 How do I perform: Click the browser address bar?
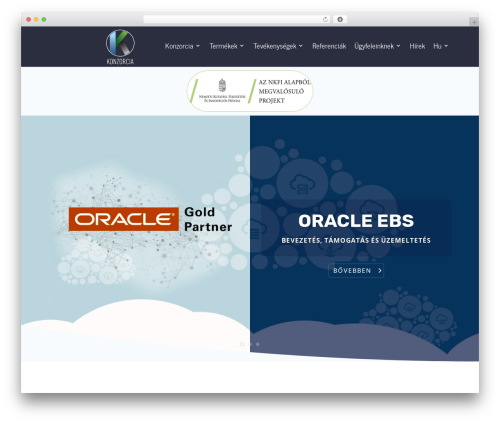click(x=237, y=20)
